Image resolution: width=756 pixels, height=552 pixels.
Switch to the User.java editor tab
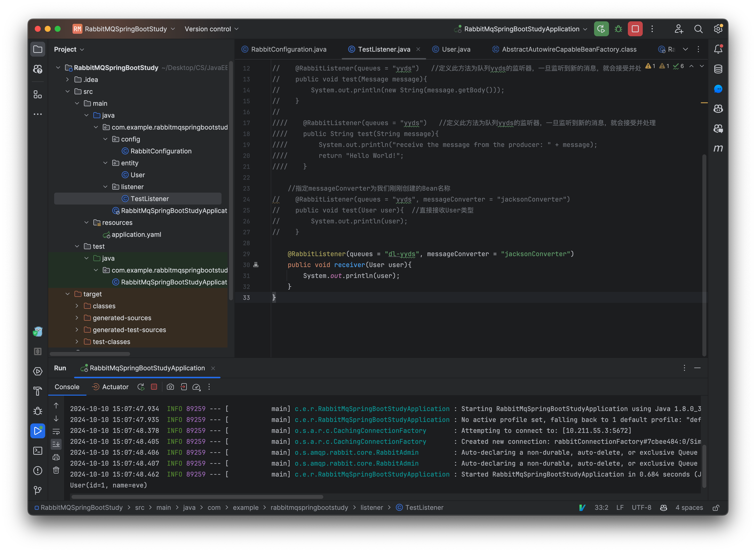point(456,49)
